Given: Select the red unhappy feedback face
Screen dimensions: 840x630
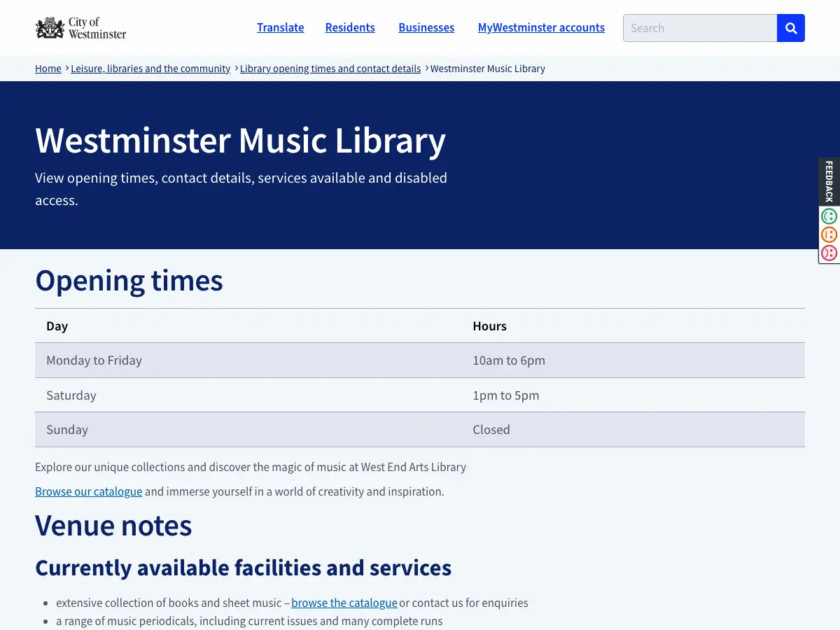Looking at the screenshot, I should click(829, 253).
